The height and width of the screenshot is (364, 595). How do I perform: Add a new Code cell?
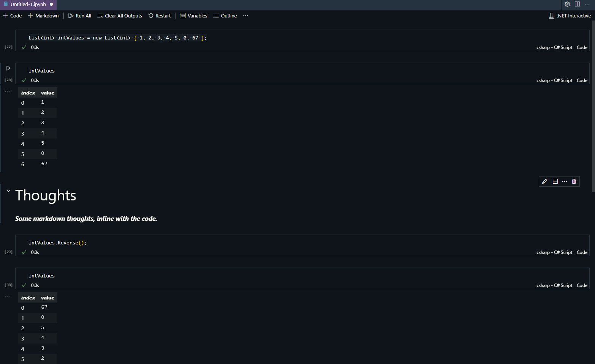pyautogui.click(x=12, y=16)
